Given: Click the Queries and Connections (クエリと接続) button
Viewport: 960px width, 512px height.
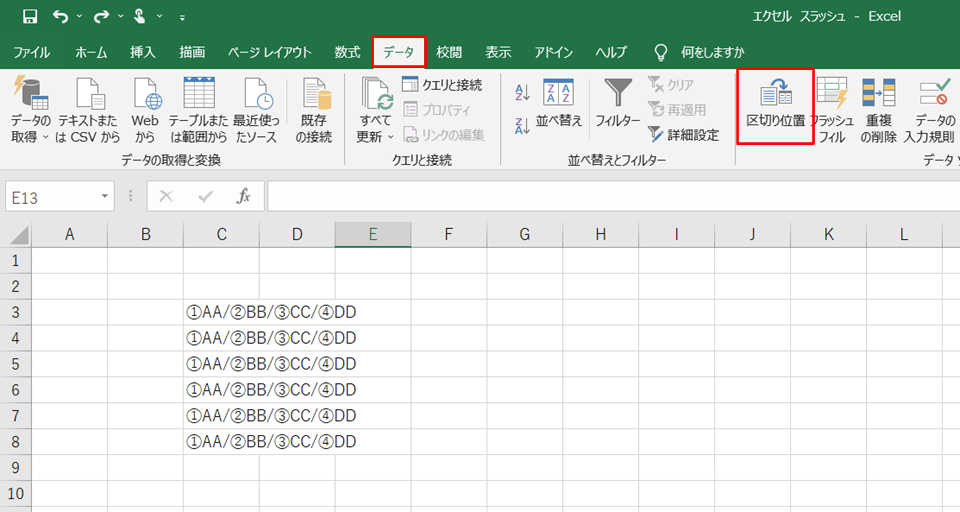Looking at the screenshot, I should click(x=442, y=85).
